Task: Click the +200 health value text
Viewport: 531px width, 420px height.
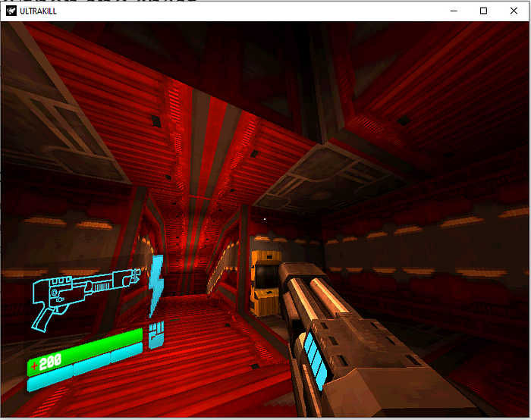Action: click(46, 363)
